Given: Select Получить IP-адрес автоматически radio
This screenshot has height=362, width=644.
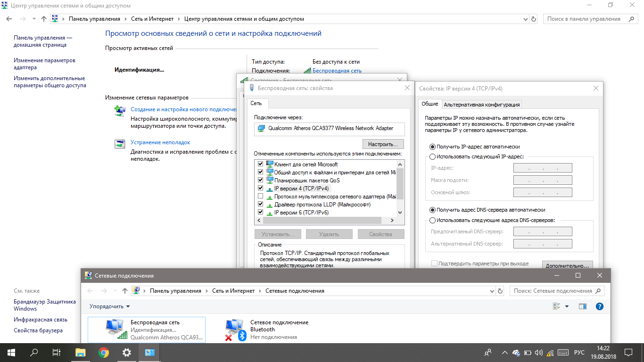Looking at the screenshot, I should point(432,147).
